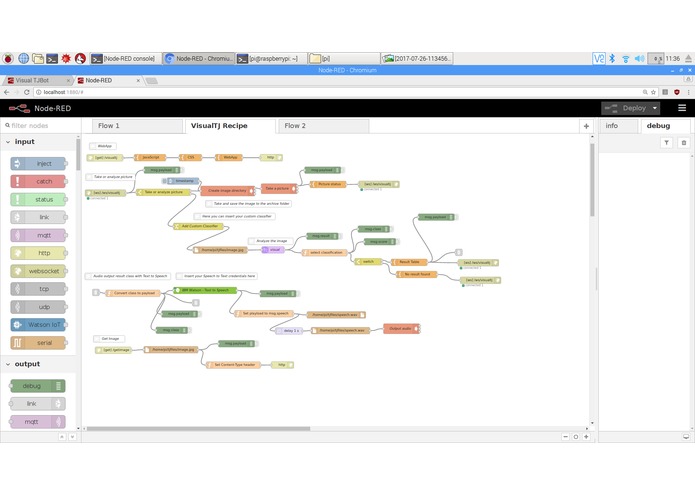
Task: Choose the Watson IoT input node
Action: click(x=38, y=325)
